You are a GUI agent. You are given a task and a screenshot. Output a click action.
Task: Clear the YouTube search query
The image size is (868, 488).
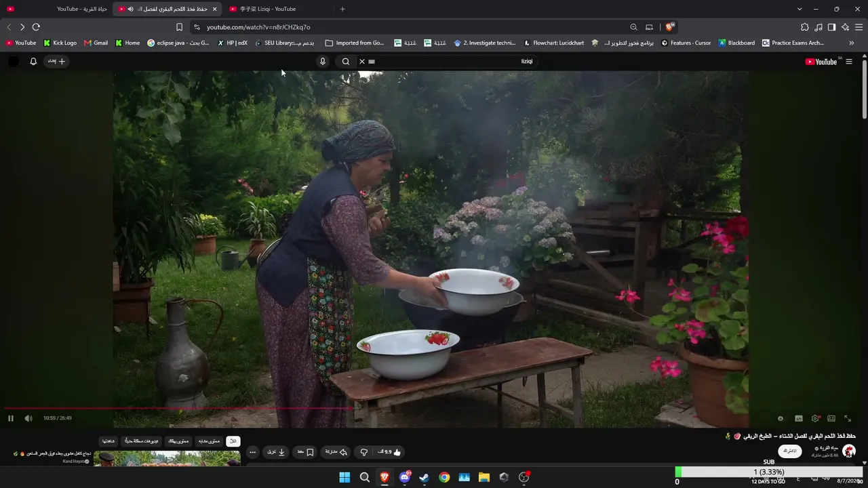click(x=362, y=62)
